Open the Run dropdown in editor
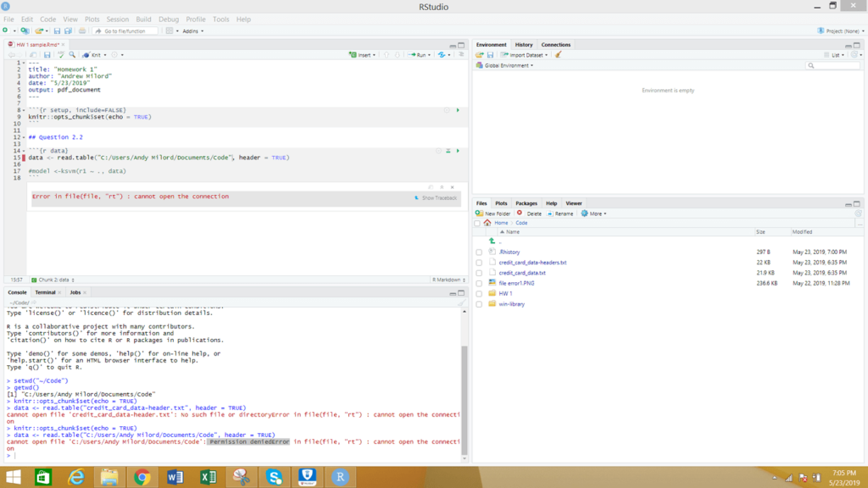 [429, 55]
